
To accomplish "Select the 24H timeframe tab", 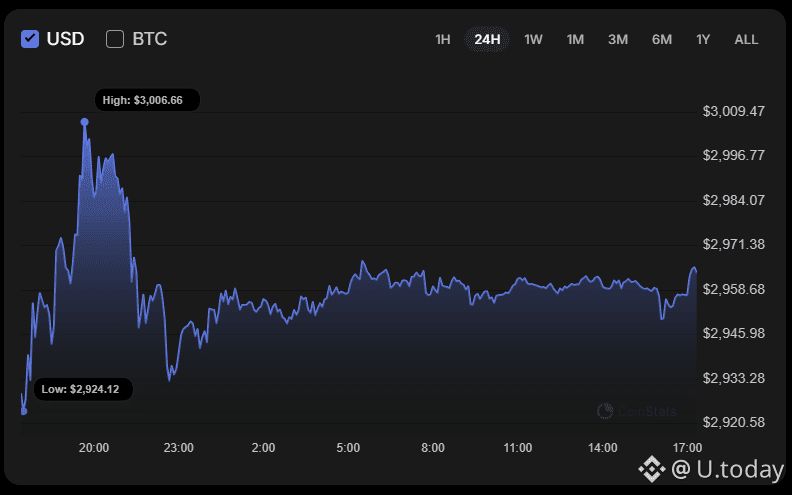I will (487, 39).
